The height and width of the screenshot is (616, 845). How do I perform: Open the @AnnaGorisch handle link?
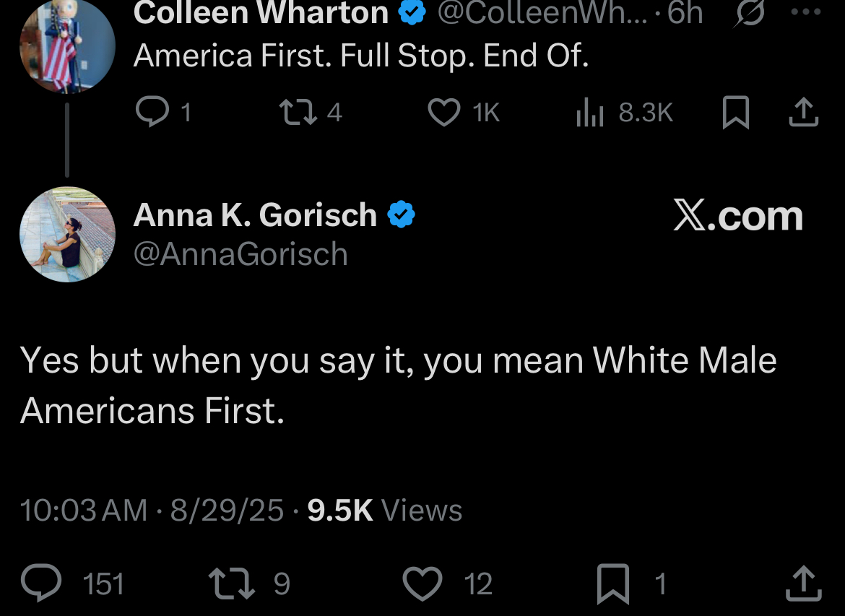(240, 254)
